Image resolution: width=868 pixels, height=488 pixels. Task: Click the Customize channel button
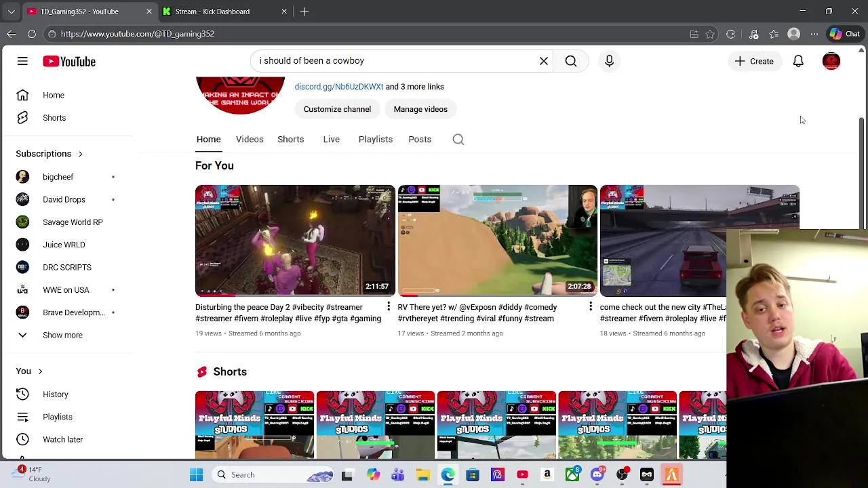coord(337,109)
